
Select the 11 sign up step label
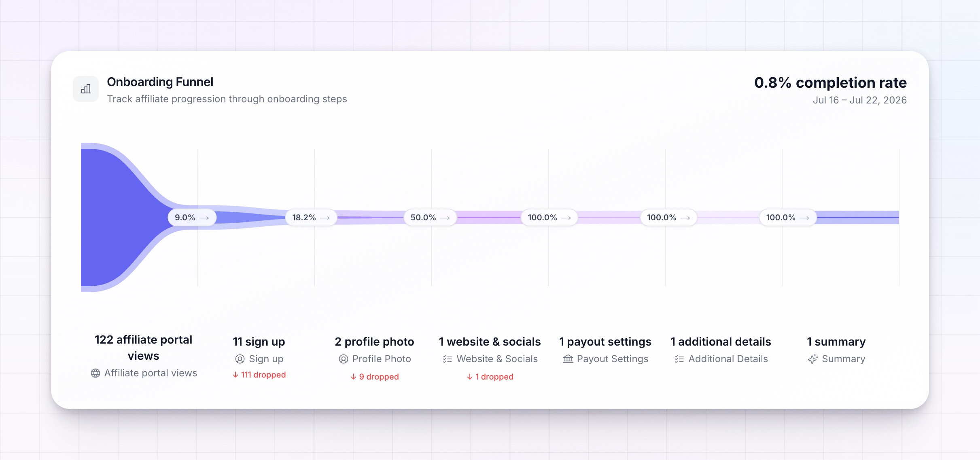[x=259, y=342]
